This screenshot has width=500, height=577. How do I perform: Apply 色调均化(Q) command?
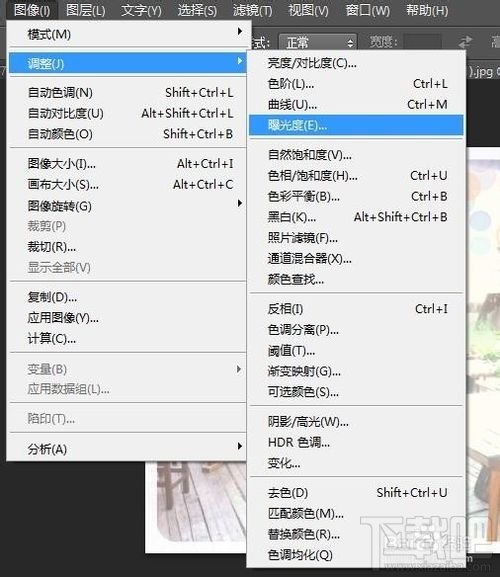click(x=356, y=555)
